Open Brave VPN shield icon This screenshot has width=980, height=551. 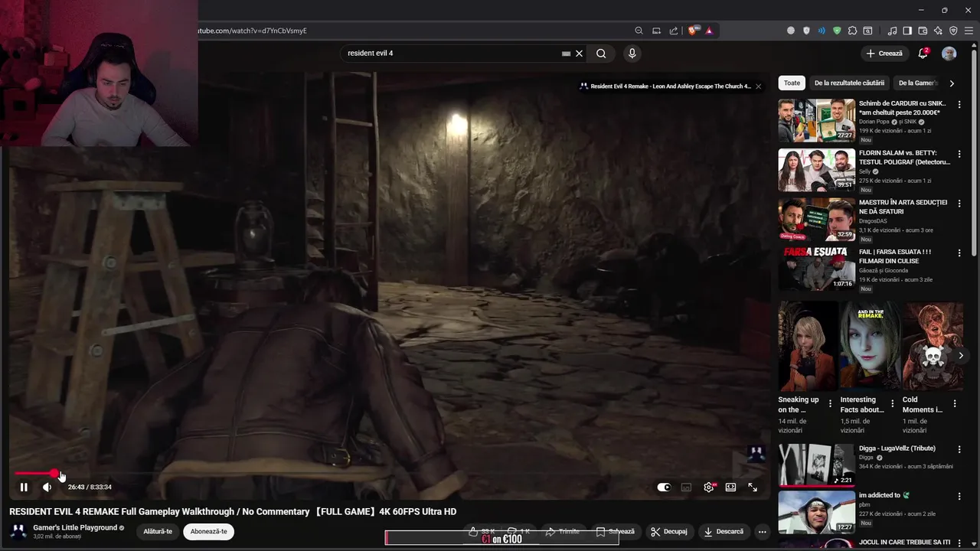tap(953, 31)
